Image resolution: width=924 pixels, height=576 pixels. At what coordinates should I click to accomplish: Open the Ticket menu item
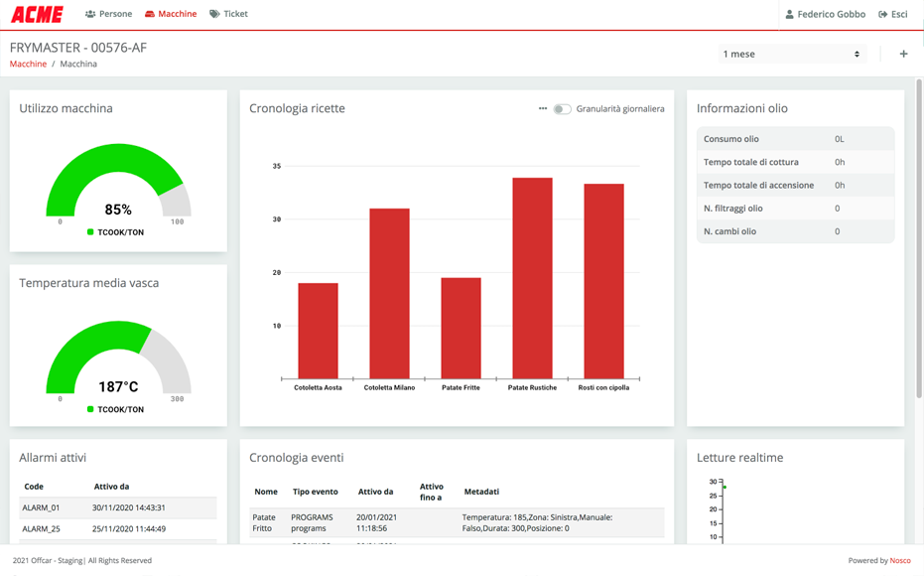tap(235, 14)
